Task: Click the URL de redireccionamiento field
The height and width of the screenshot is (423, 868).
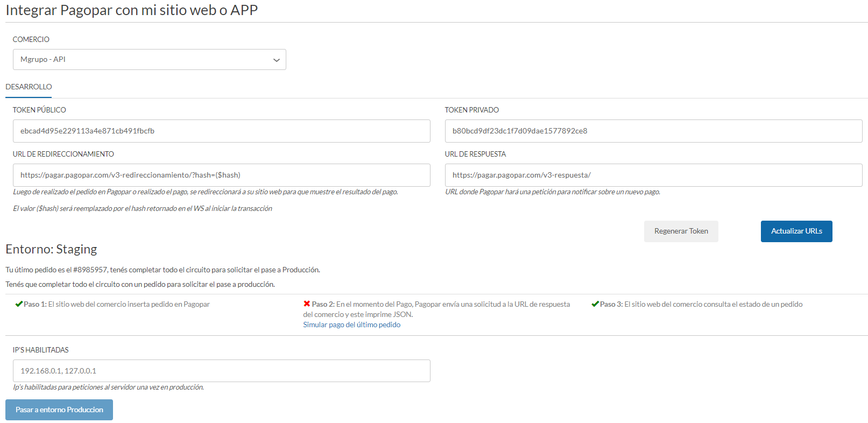Action: coord(221,175)
